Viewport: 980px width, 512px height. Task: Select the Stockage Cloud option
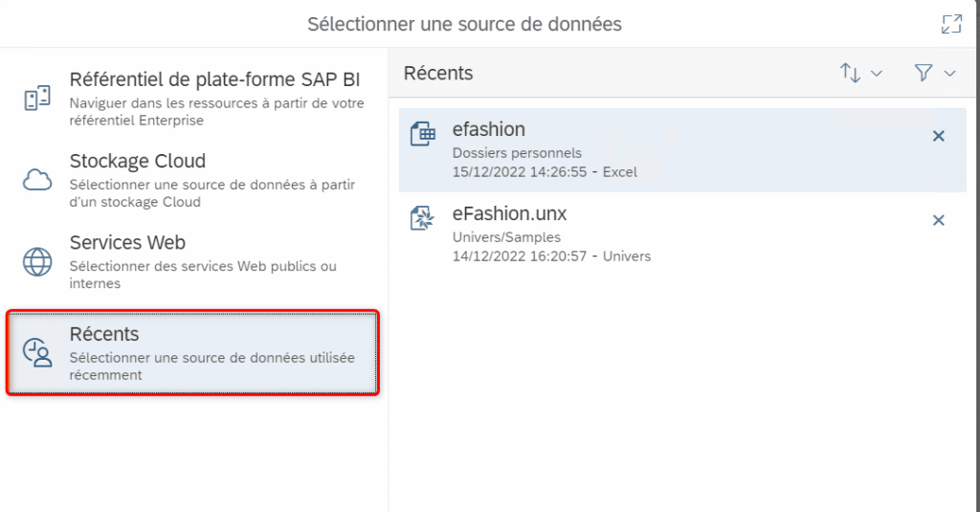click(x=193, y=180)
